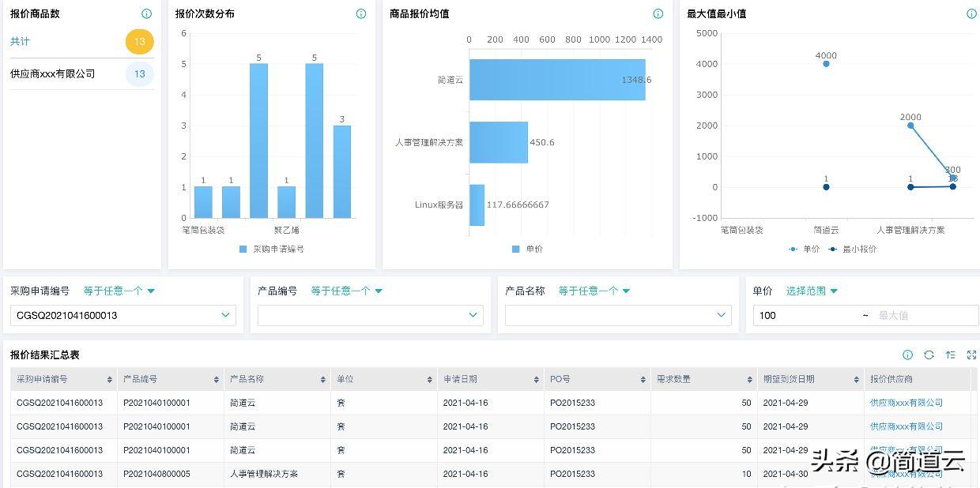This screenshot has width=980, height=488.
Task: View info icon on 报价商品数 panel
Action: click(x=147, y=13)
